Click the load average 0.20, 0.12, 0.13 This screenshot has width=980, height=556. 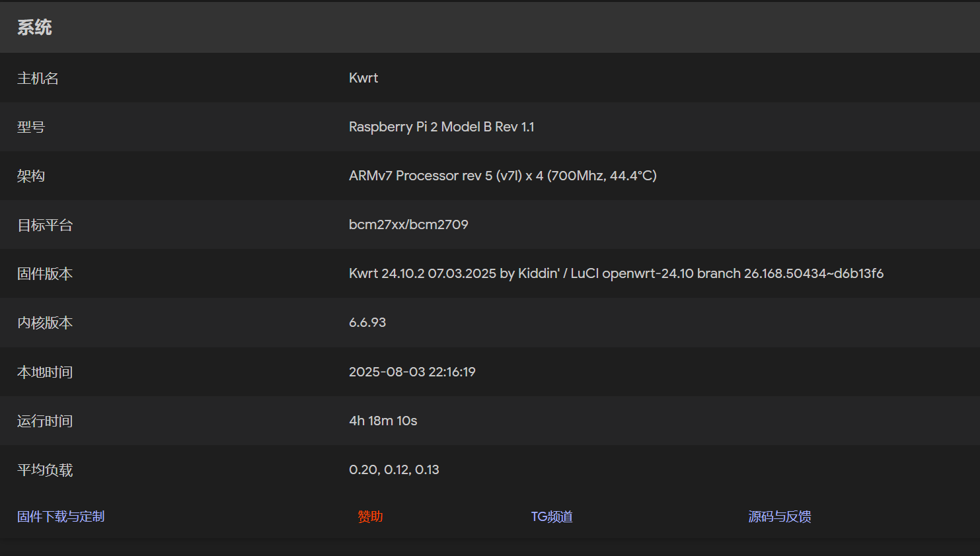pyautogui.click(x=394, y=469)
